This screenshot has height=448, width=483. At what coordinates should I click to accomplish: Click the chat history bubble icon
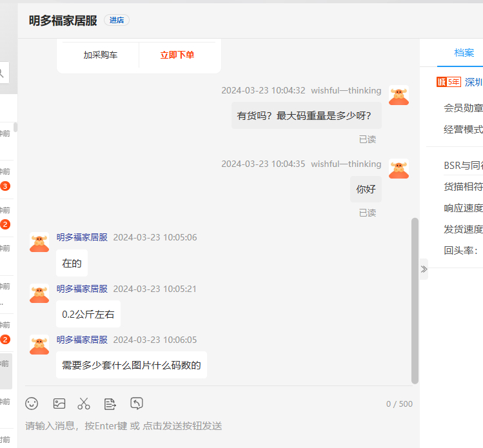[137, 404]
